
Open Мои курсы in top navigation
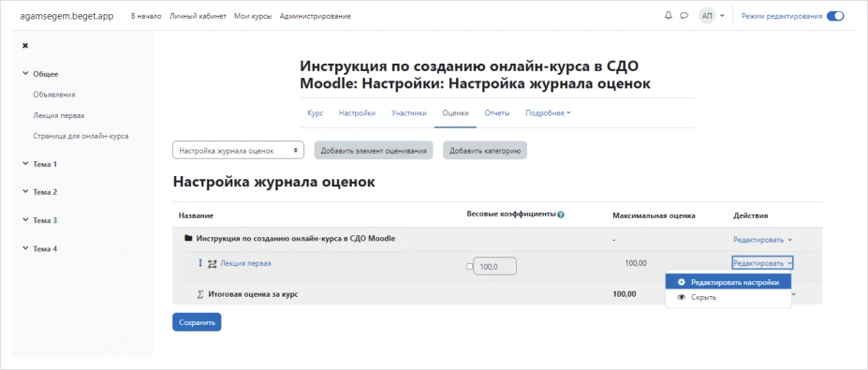click(x=253, y=16)
